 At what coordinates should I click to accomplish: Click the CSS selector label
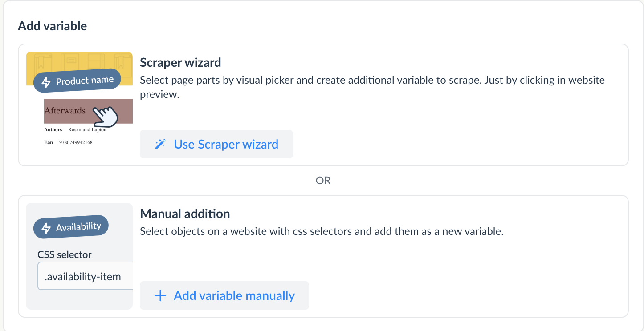click(65, 255)
